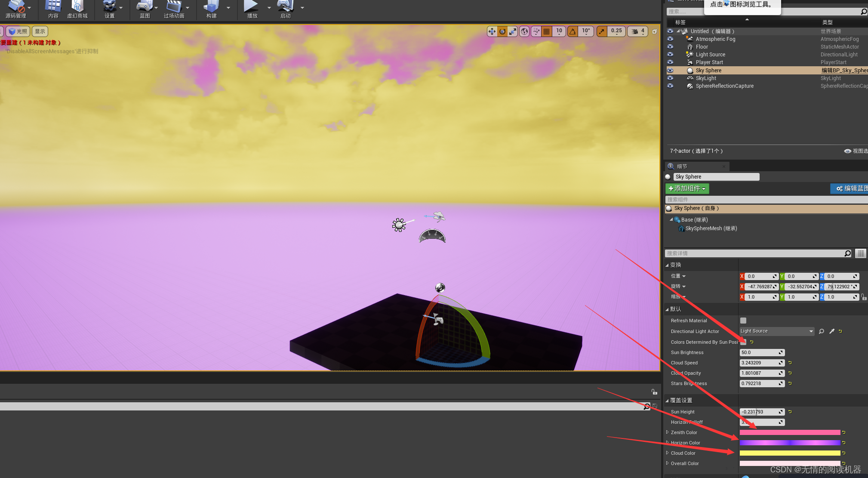This screenshot has width=868, height=478.
Task: Browse to Light Source actor magnifier icon
Action: (822, 331)
